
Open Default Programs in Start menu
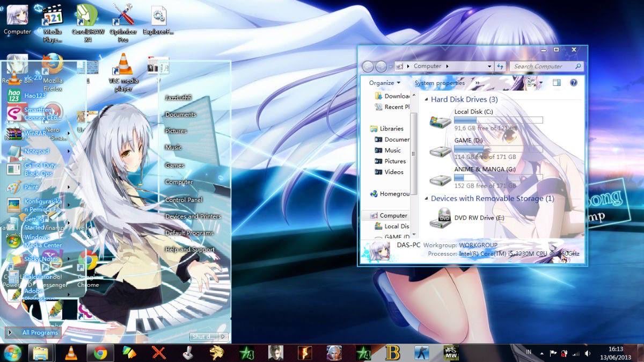tap(189, 233)
